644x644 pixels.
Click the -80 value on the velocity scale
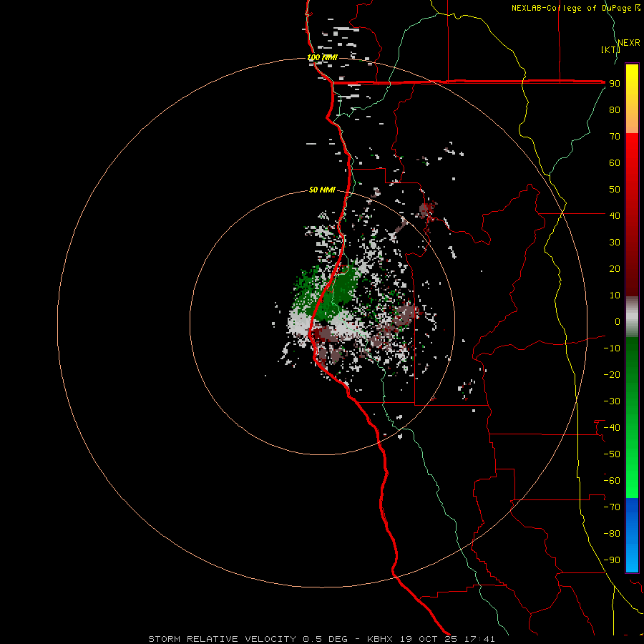pyautogui.click(x=612, y=534)
